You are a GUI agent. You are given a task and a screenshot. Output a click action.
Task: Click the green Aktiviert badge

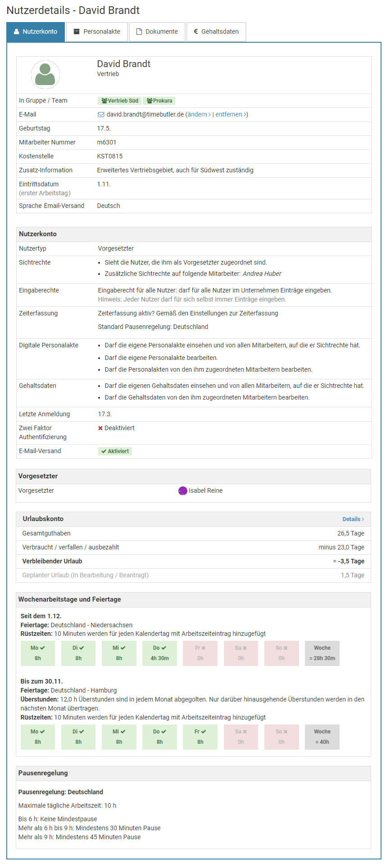pyautogui.click(x=115, y=451)
